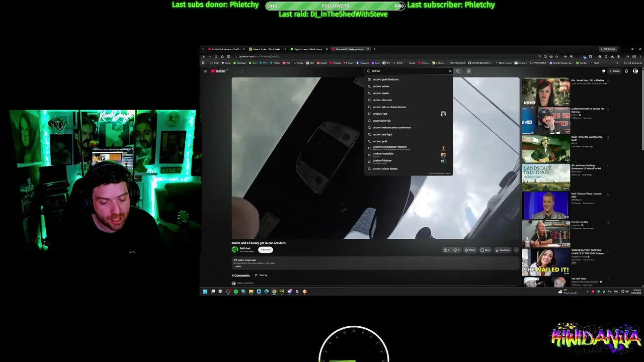Choose suggestion 'Andrew Tate'
This screenshot has height=362, width=644.
[x=408, y=114]
